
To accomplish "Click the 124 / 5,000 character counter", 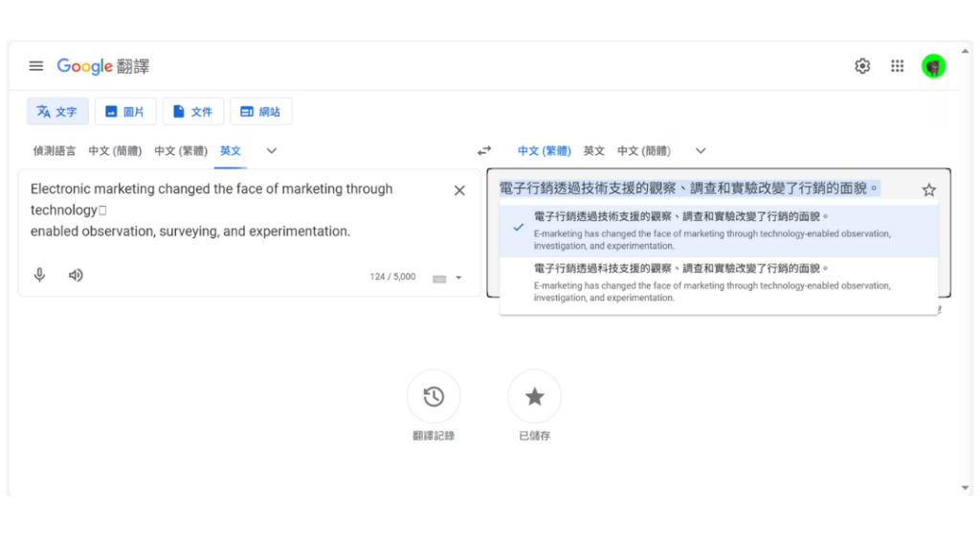I will [x=392, y=276].
